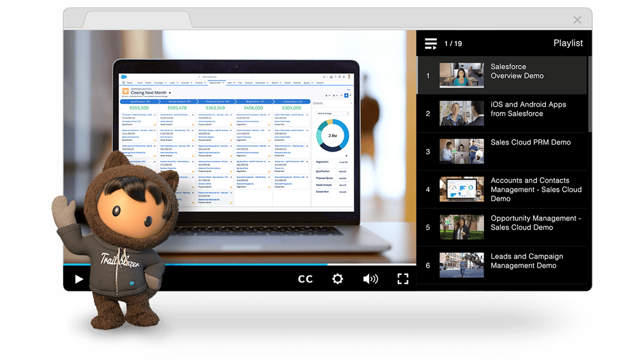
Task: Choose "Leads and Campaign Management Demo" title
Action: click(x=526, y=261)
